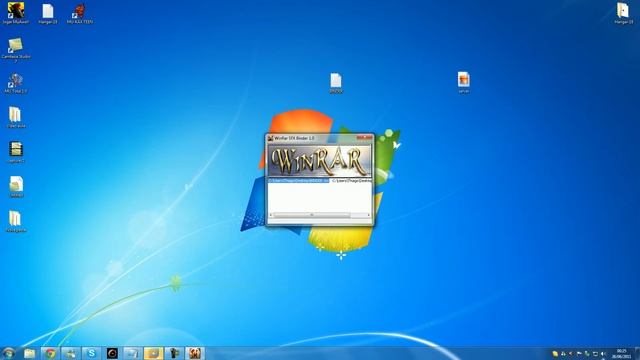Viewport: 640px width, 360px height.
Task: Open the MuAwaY warrior icon on taskbar
Action: pyautogui.click(x=195, y=353)
